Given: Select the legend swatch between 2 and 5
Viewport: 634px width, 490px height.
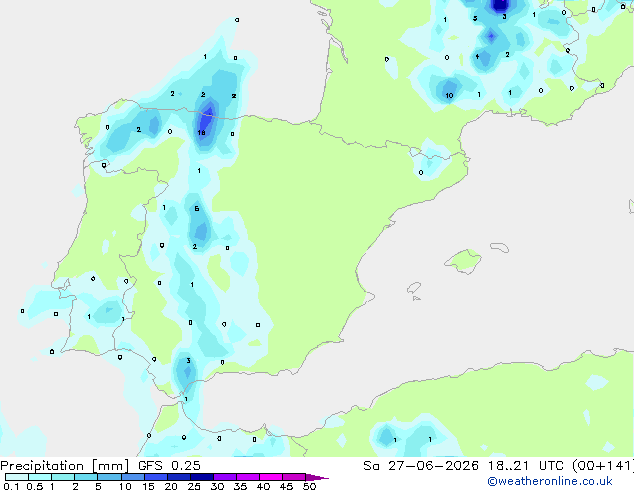Looking at the screenshot, I should 86,477.
